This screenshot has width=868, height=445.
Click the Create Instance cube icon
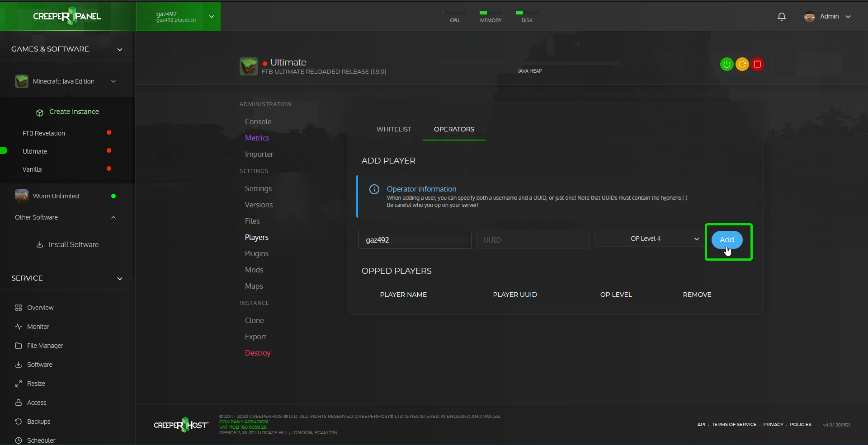[40, 112]
